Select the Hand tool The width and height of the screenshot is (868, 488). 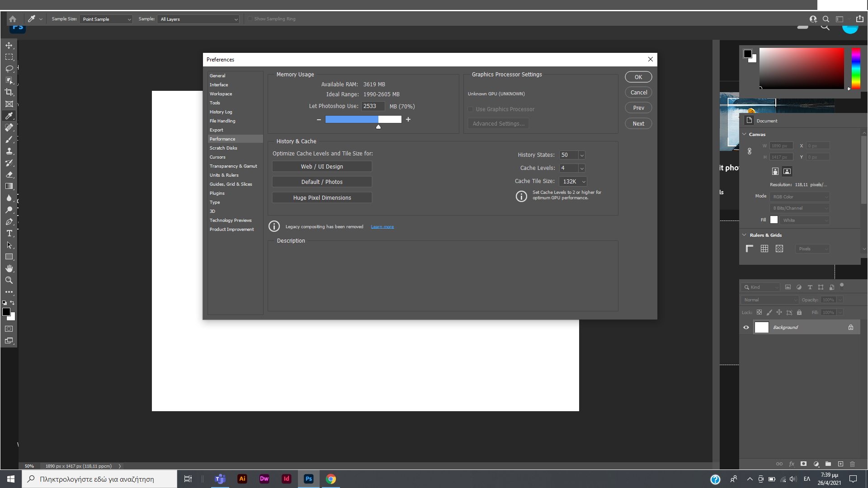(x=9, y=268)
